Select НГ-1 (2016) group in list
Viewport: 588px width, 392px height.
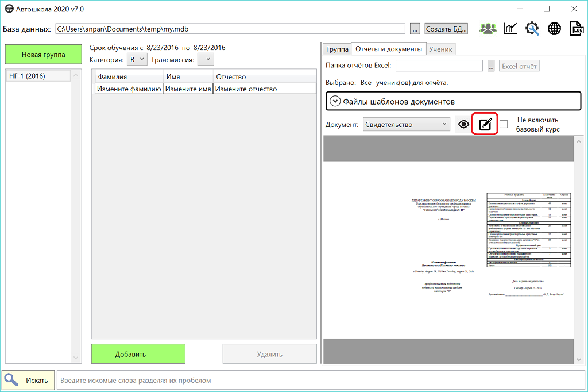tap(28, 76)
